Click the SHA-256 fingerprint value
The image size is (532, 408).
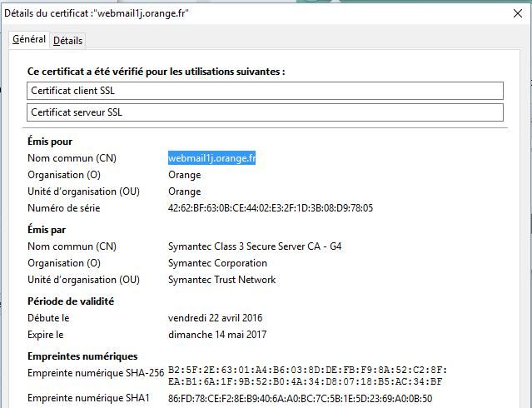tap(307, 376)
